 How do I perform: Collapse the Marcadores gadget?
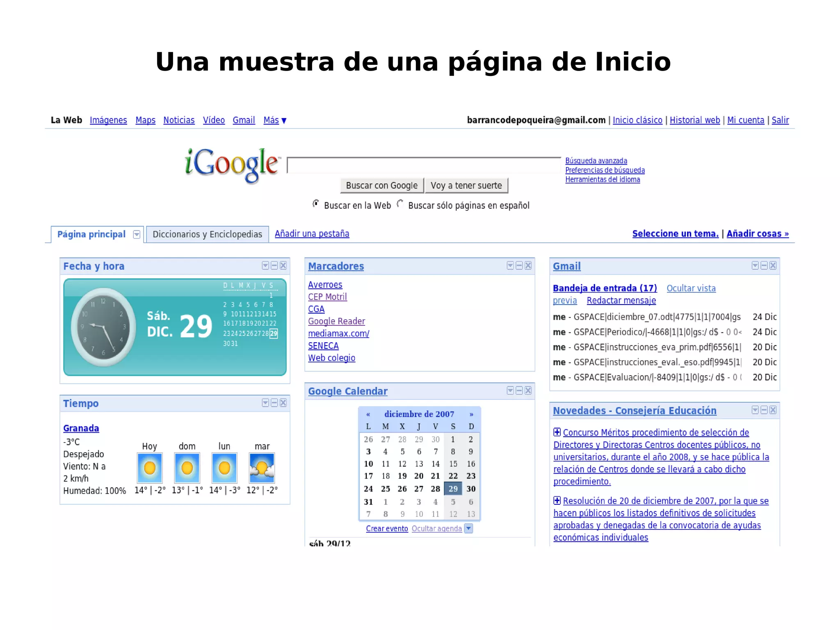click(519, 266)
